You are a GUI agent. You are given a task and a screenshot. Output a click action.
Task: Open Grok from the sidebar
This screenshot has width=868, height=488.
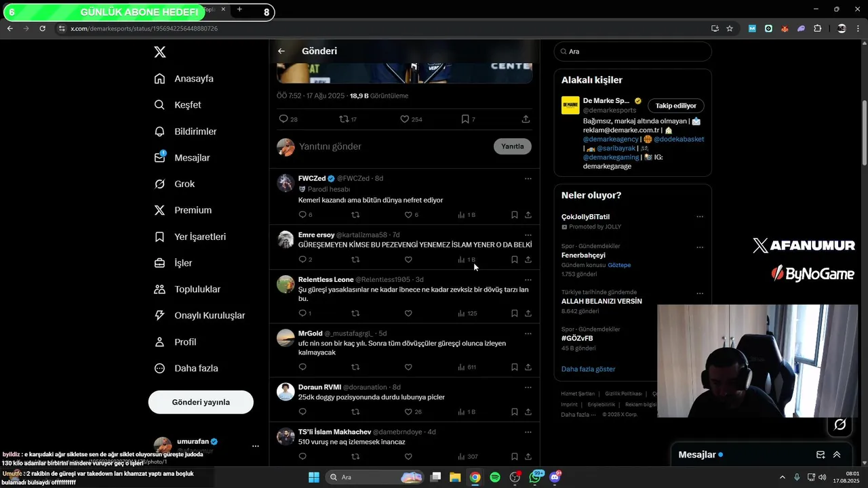(x=174, y=184)
